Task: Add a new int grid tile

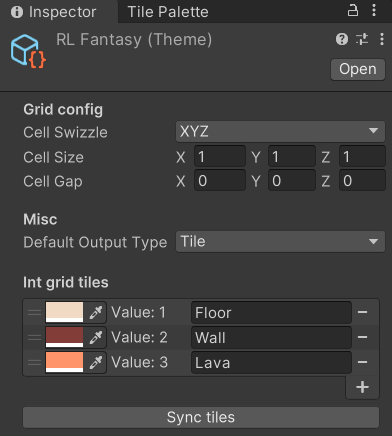Action: point(362,387)
